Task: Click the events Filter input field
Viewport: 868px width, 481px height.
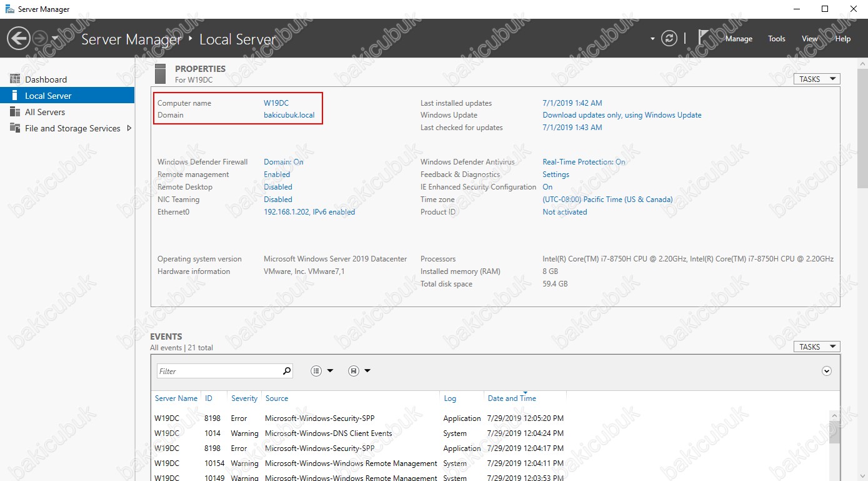Action: point(218,371)
